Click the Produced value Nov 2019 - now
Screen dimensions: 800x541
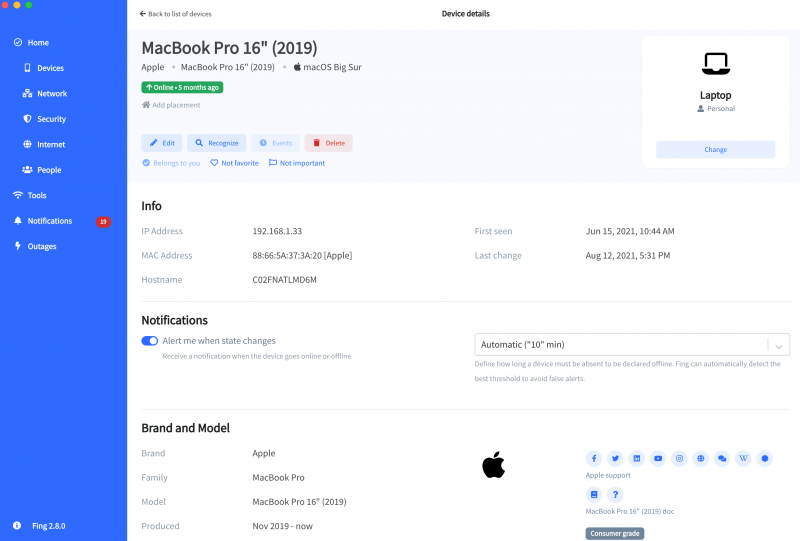pyautogui.click(x=283, y=526)
